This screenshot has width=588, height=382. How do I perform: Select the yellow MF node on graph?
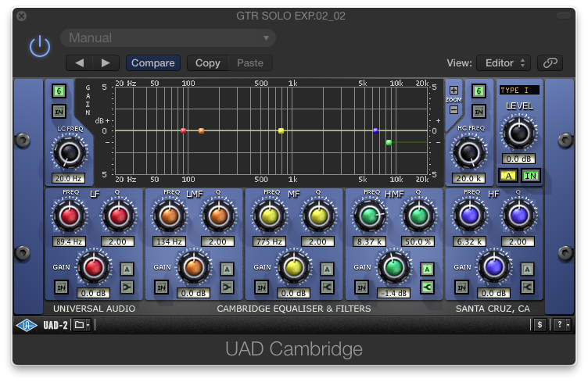pyautogui.click(x=281, y=130)
